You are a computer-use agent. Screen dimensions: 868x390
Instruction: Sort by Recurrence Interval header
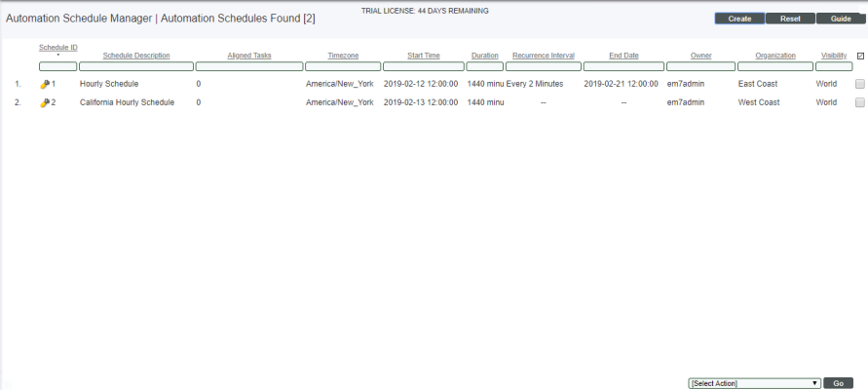pyautogui.click(x=543, y=56)
